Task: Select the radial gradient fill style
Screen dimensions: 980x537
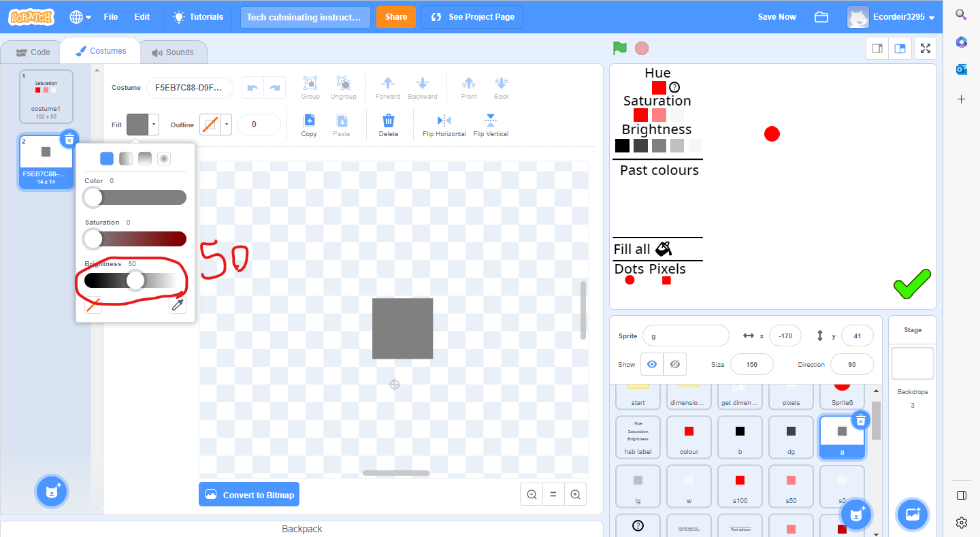Action: (x=163, y=158)
